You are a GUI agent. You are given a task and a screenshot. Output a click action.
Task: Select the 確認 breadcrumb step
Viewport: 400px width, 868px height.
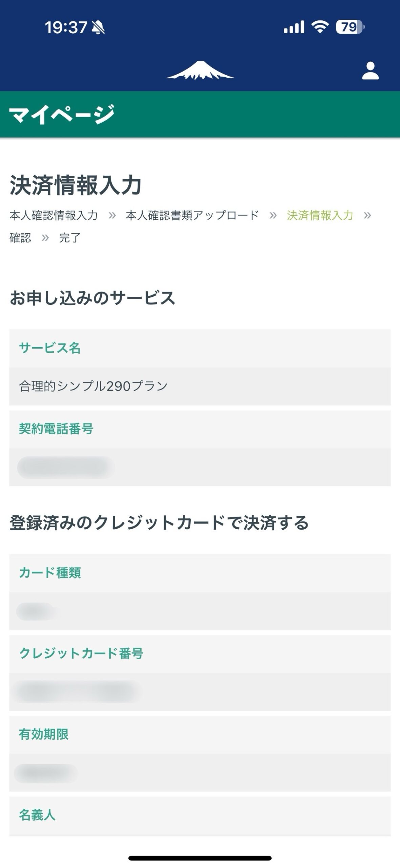20,238
